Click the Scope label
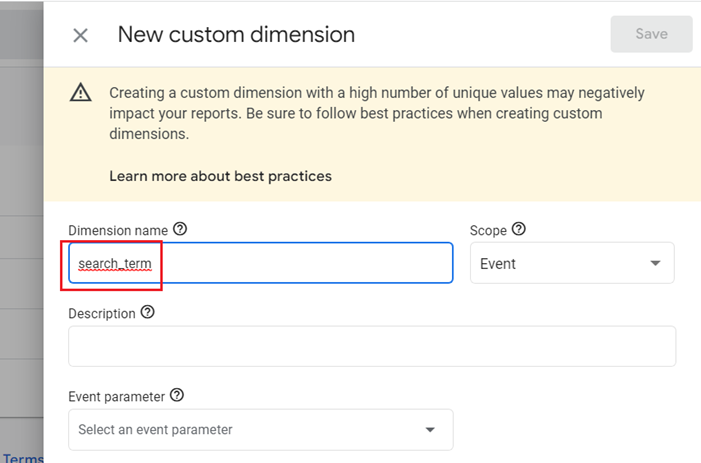Image resolution: width=701 pixels, height=463 pixels. 488,231
